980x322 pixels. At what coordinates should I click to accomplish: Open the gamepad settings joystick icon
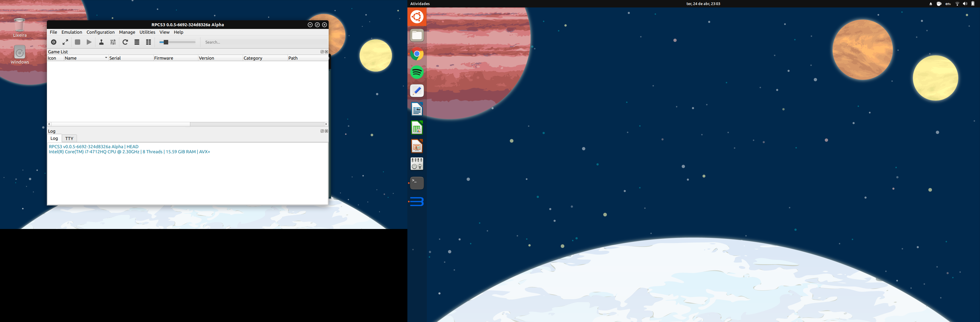click(x=101, y=42)
